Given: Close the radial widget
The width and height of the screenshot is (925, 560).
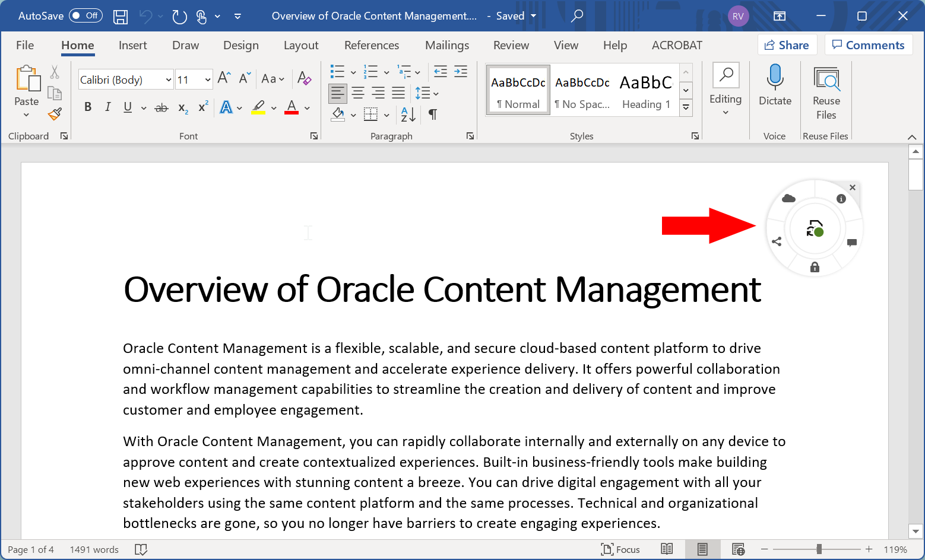Looking at the screenshot, I should 853,187.
